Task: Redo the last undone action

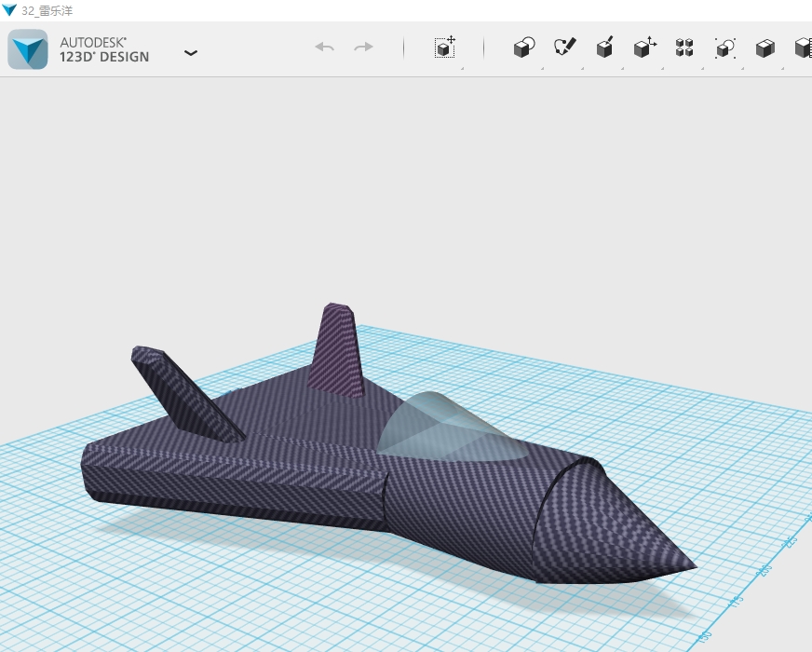Action: click(363, 48)
